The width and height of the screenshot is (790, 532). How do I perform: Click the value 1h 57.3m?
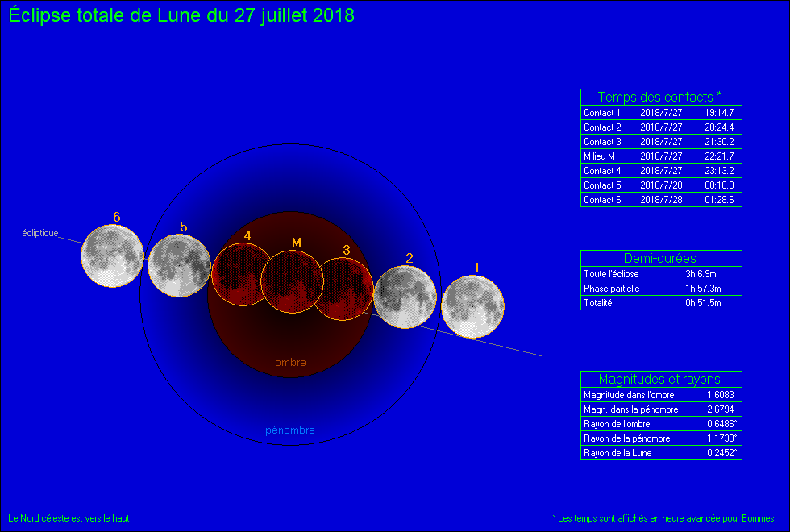point(703,289)
